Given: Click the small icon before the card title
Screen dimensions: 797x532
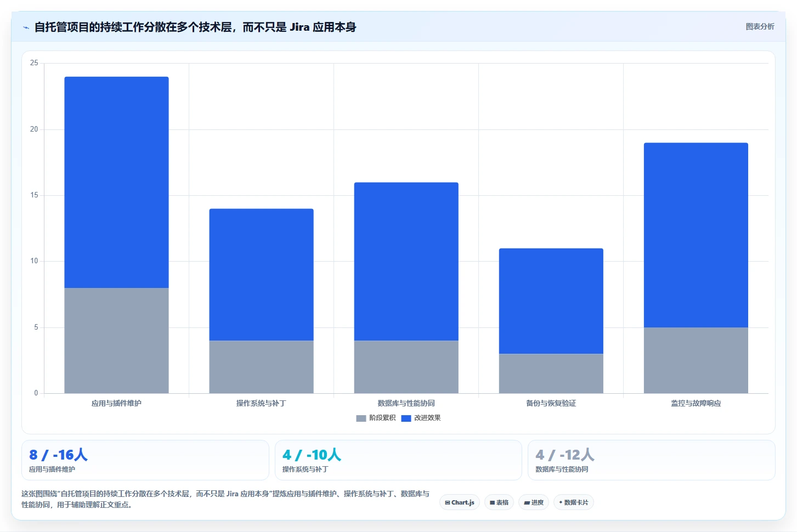Looking at the screenshot, I should point(26,27).
